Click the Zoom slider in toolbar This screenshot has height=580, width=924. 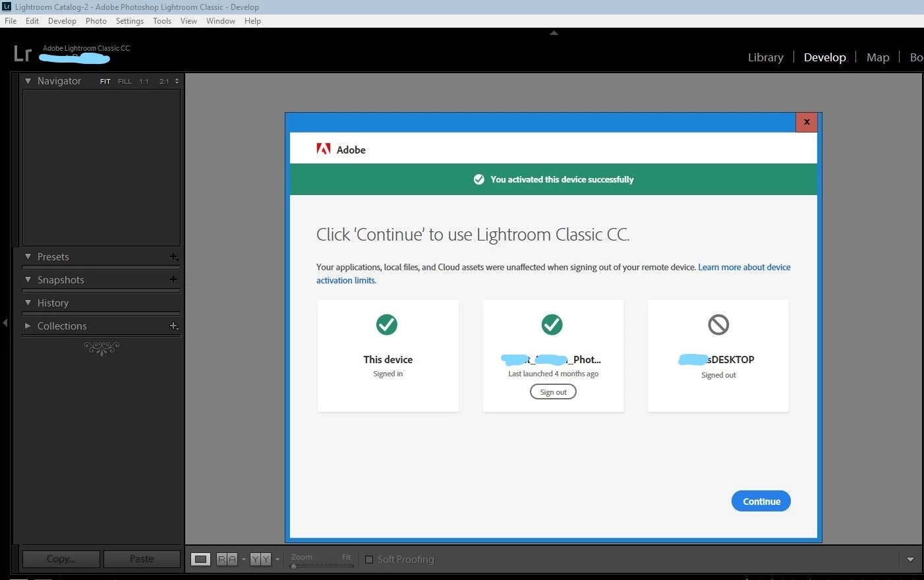pos(322,565)
